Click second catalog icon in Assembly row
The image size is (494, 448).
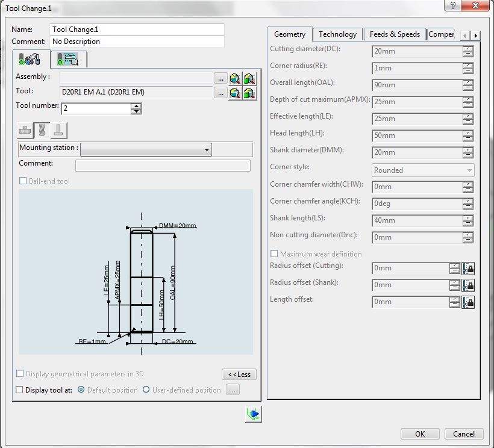click(249, 78)
